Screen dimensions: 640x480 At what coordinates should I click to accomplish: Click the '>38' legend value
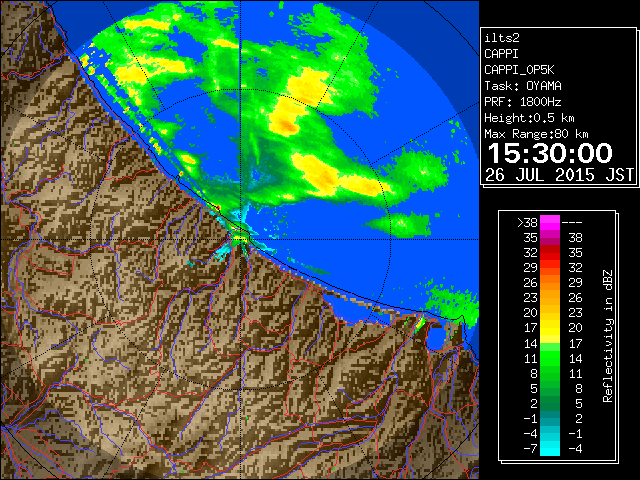click(x=527, y=223)
